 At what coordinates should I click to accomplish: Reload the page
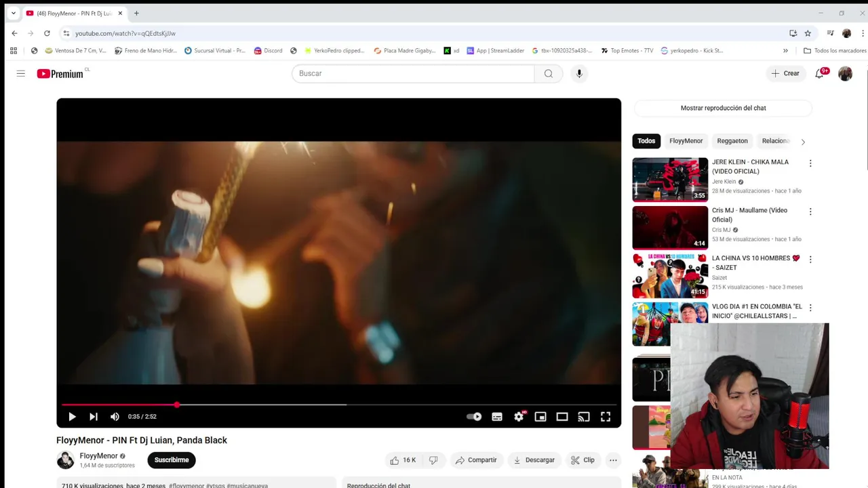47,33
